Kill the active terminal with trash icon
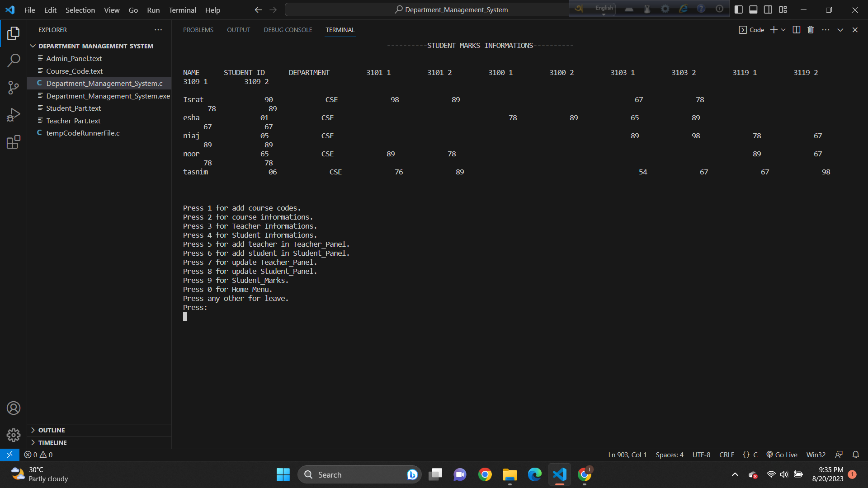Screen dimensions: 868x488 pyautogui.click(x=810, y=29)
